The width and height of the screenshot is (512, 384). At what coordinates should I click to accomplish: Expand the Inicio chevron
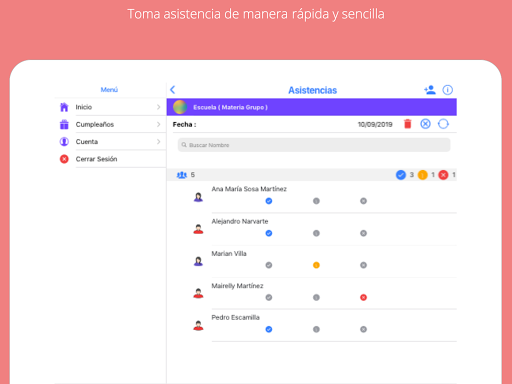tap(159, 107)
